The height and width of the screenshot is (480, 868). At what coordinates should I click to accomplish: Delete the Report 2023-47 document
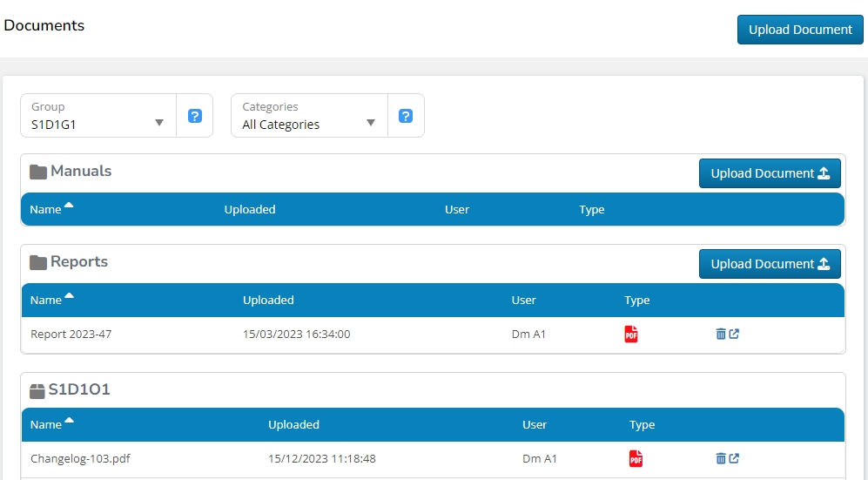pyautogui.click(x=721, y=334)
